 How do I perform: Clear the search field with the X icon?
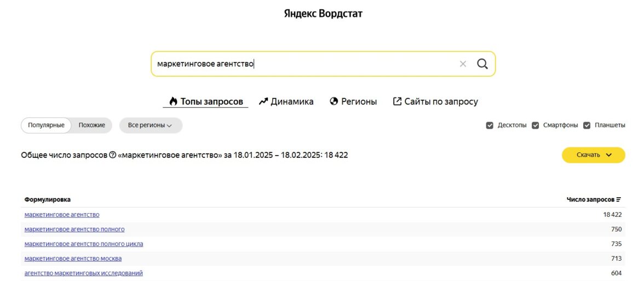tap(463, 64)
